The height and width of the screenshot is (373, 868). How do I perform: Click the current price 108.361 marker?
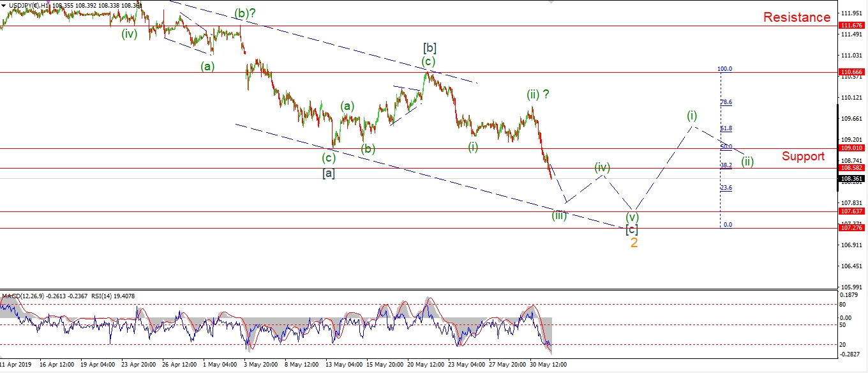(852, 179)
